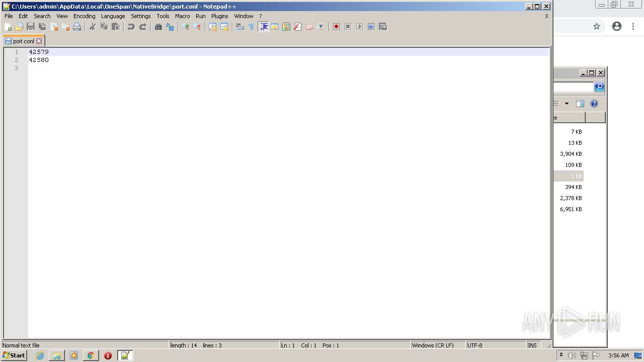
Task: Open the Settings menu
Action: (x=141, y=16)
